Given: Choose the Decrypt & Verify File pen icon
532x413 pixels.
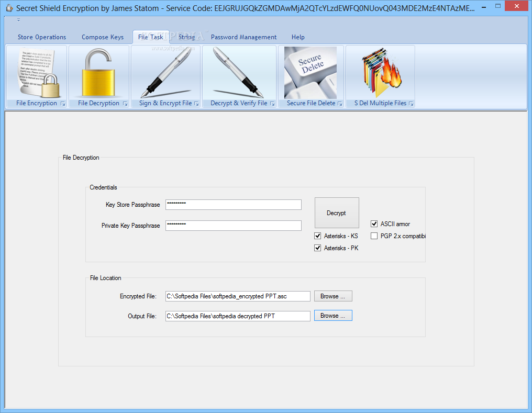Looking at the screenshot, I should click(238, 73).
